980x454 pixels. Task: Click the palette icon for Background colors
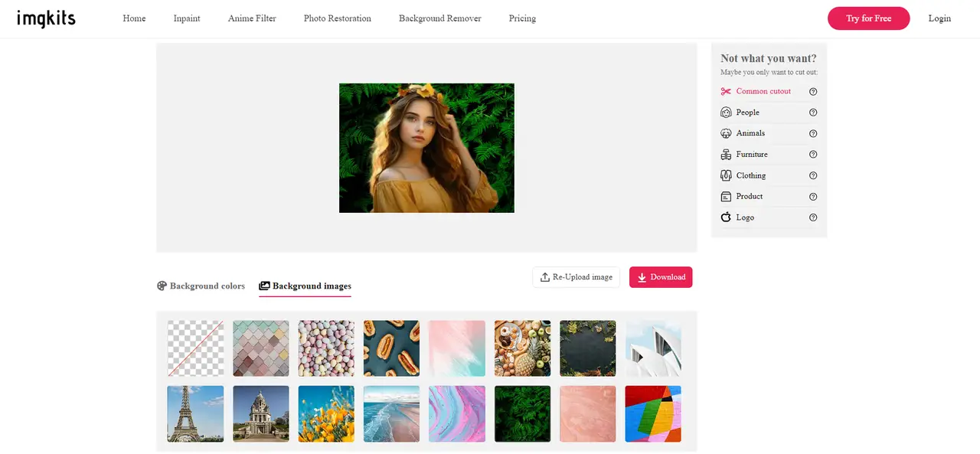coord(162,286)
